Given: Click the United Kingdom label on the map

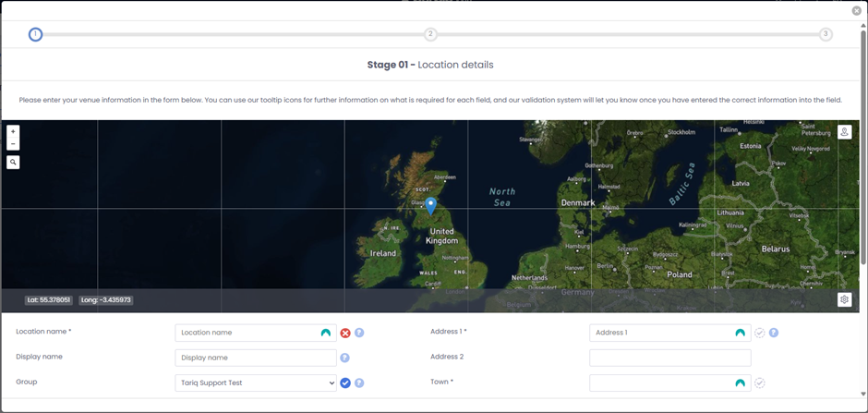Looking at the screenshot, I should click(x=441, y=236).
